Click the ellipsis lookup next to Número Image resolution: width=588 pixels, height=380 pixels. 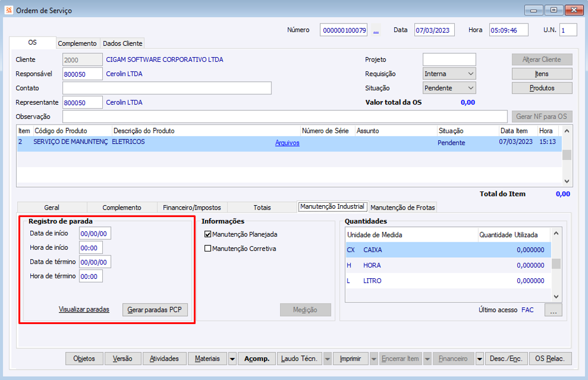[x=376, y=30]
